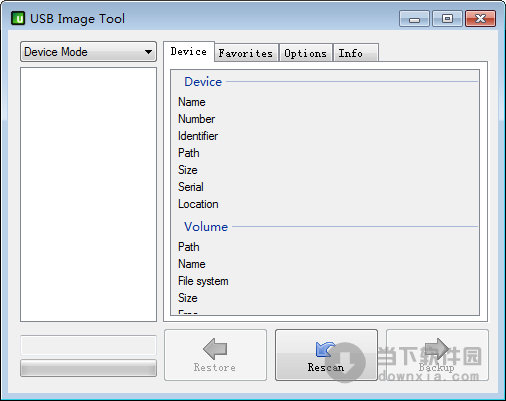Click the green USB Image Tool title icon

pos(18,18)
